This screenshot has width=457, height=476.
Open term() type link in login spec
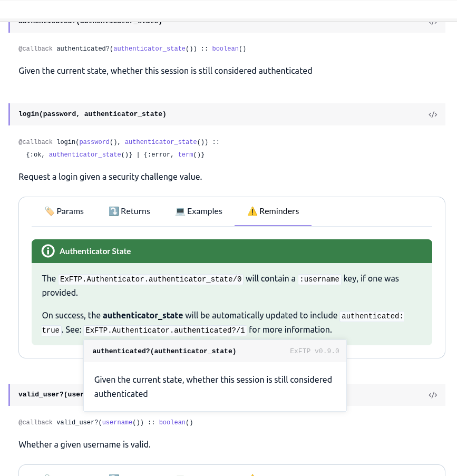pos(186,154)
